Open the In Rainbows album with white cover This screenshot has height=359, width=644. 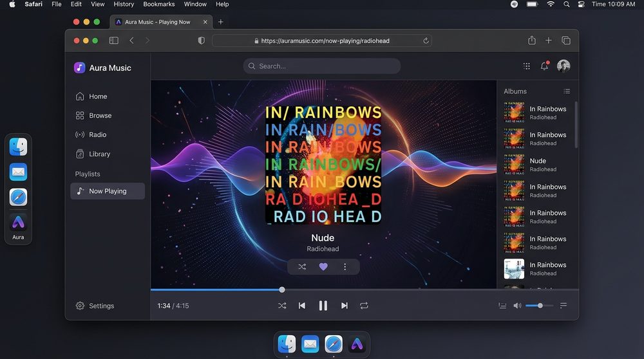pos(536,269)
